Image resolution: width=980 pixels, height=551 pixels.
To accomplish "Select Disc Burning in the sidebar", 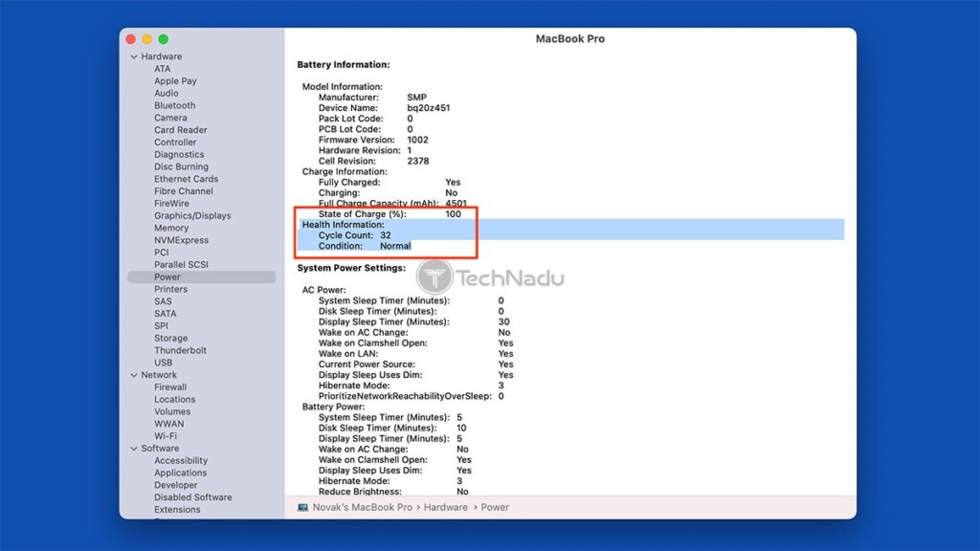I will (x=181, y=166).
